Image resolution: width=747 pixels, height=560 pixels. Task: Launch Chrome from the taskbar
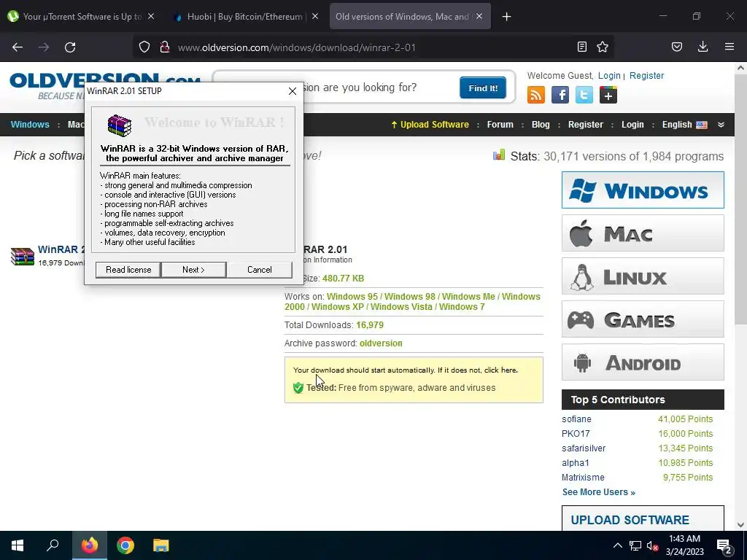(125, 545)
